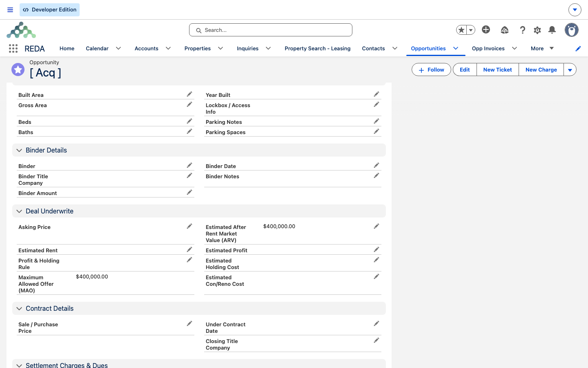Open the user profile avatar
Screen dimensions: 588x368
pyautogui.click(x=572, y=30)
